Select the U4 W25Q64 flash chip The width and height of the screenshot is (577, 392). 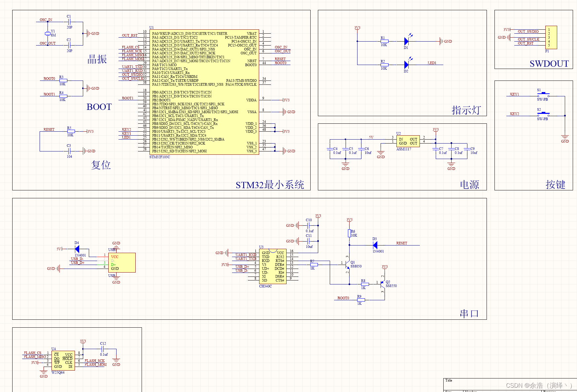click(63, 360)
